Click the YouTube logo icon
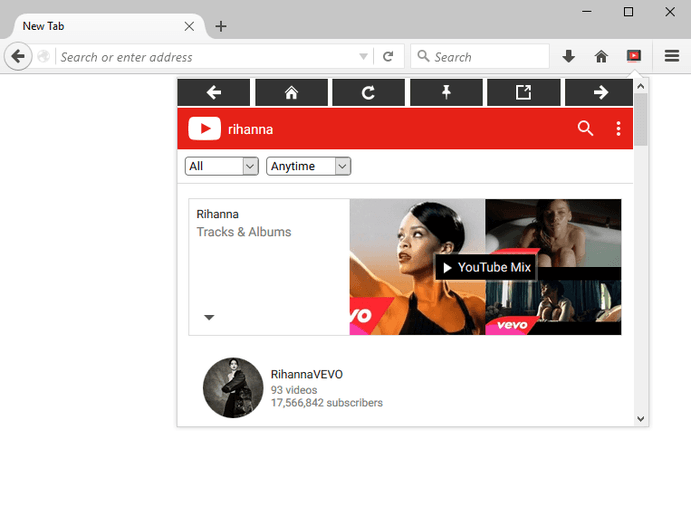 click(204, 128)
